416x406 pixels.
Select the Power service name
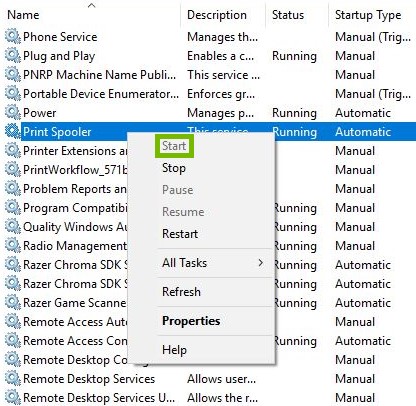pos(39,113)
